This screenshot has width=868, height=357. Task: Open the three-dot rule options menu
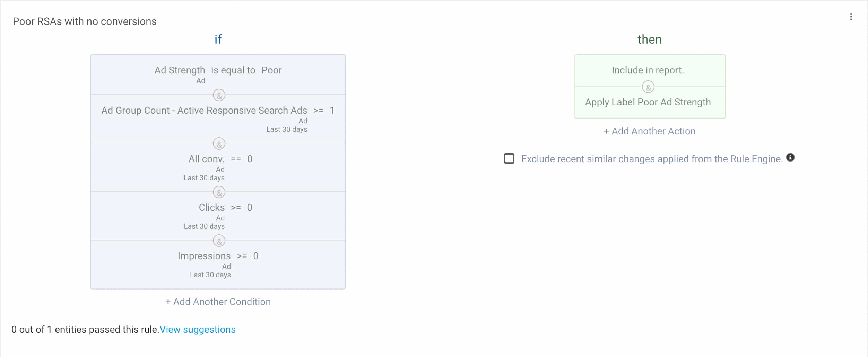tap(851, 17)
